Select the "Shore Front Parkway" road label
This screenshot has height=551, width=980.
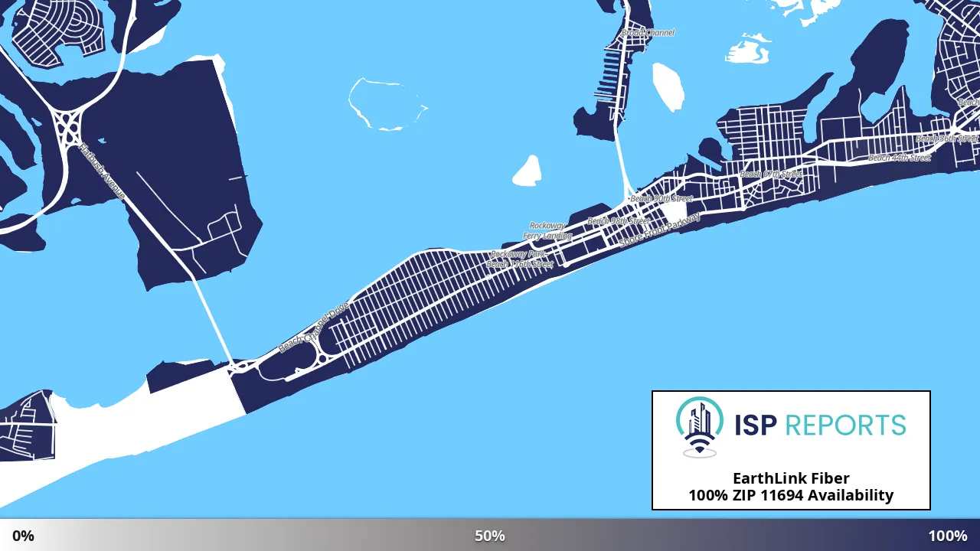tap(659, 230)
